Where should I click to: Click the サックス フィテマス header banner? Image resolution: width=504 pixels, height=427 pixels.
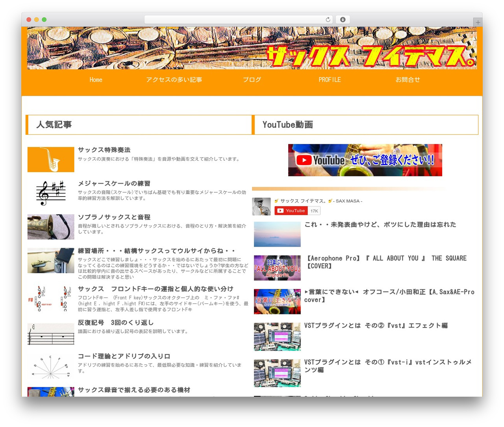252,48
